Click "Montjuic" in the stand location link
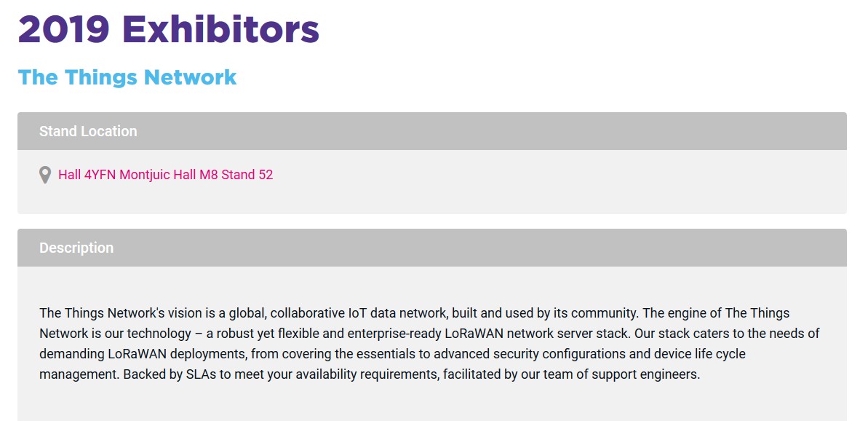The height and width of the screenshot is (421, 868). pos(145,175)
